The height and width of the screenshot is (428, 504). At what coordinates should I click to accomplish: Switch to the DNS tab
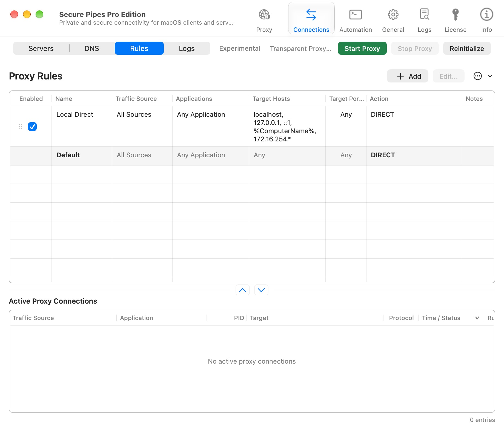point(92,48)
